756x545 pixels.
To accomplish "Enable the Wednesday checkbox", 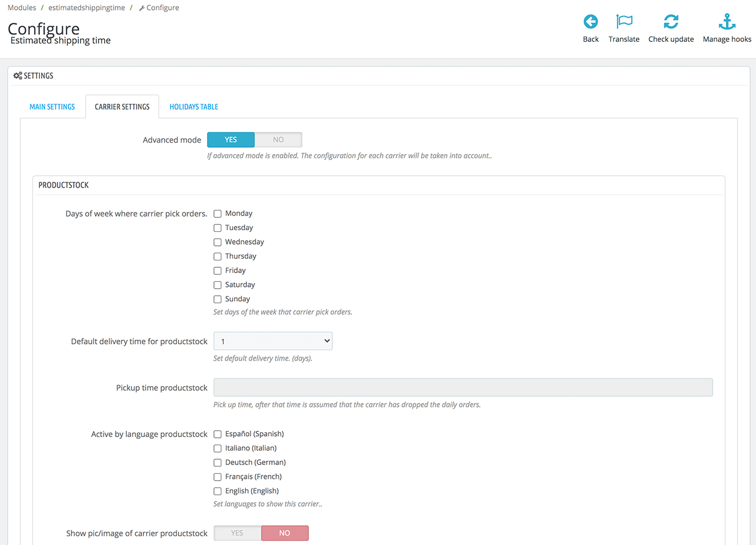I will point(217,242).
